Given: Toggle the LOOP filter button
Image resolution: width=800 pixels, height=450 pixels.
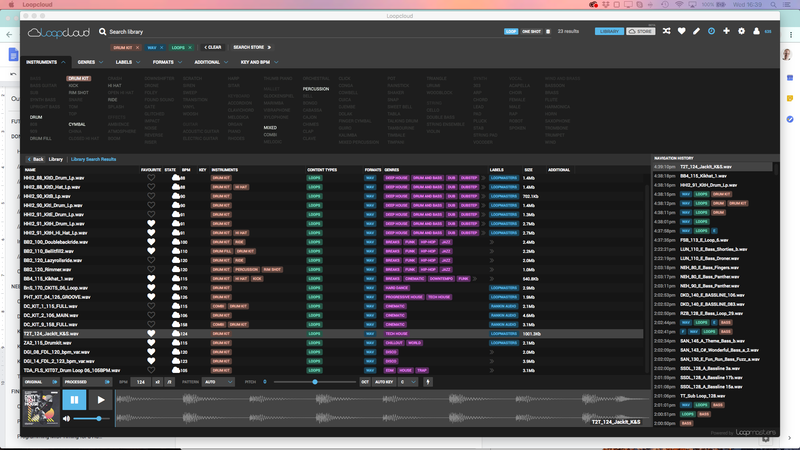Looking at the screenshot, I should (x=511, y=32).
